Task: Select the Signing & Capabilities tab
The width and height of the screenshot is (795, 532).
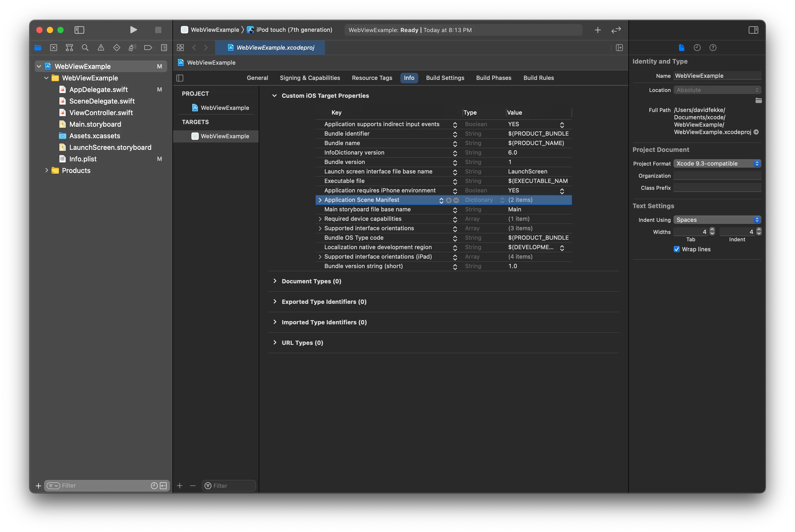Action: 310,78
